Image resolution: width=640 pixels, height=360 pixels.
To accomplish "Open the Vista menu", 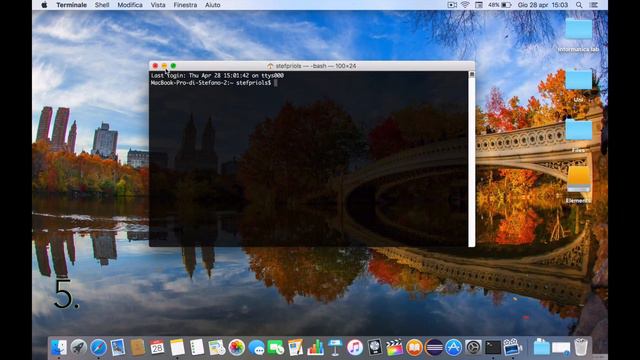I will click(x=158, y=5).
